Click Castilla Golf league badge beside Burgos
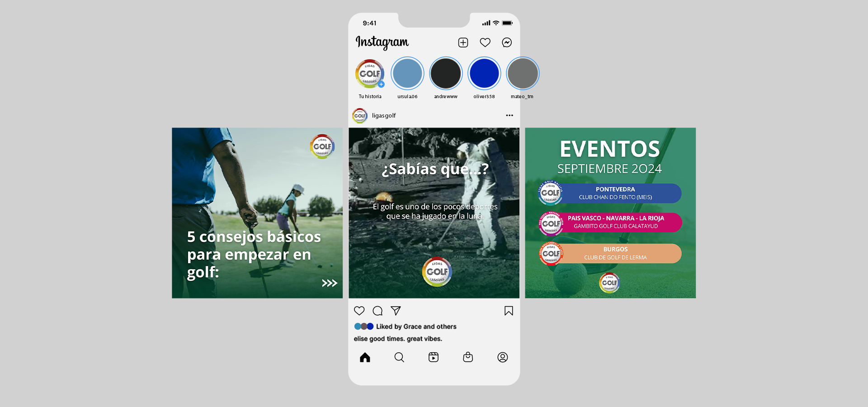Viewport: 868px width, 407px height. click(x=551, y=254)
